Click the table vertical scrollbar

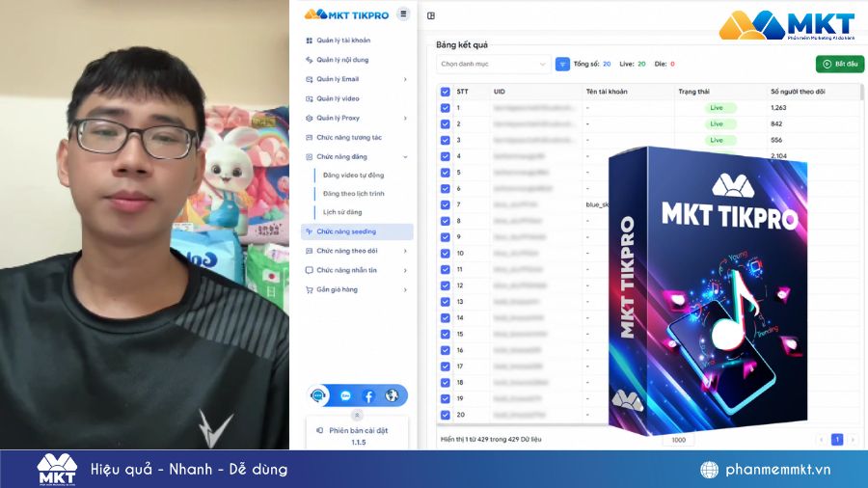pyautogui.click(x=862, y=92)
